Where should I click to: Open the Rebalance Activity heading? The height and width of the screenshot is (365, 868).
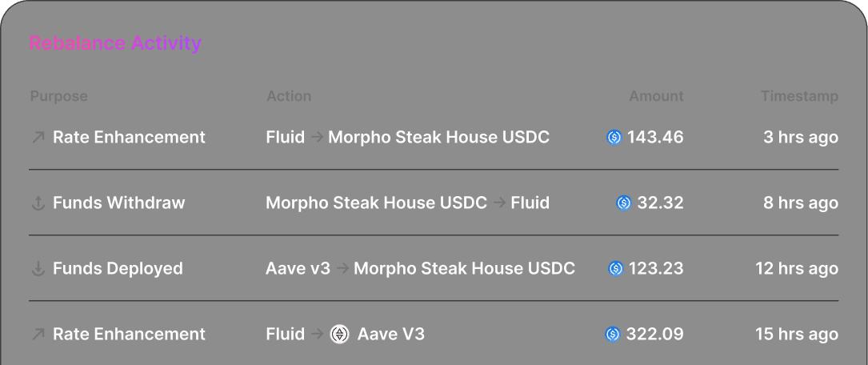click(x=115, y=42)
